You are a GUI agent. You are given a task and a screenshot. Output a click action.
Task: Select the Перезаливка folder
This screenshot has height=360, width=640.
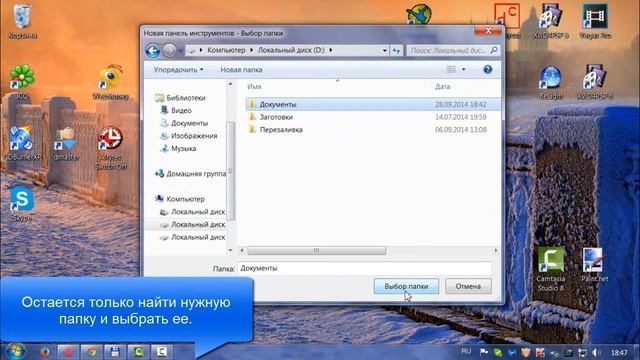pyautogui.click(x=281, y=130)
